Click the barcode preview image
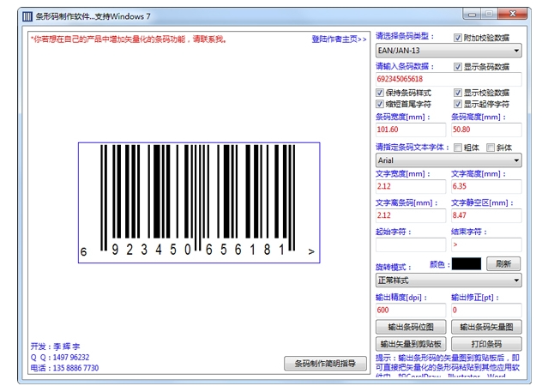 [x=199, y=202]
